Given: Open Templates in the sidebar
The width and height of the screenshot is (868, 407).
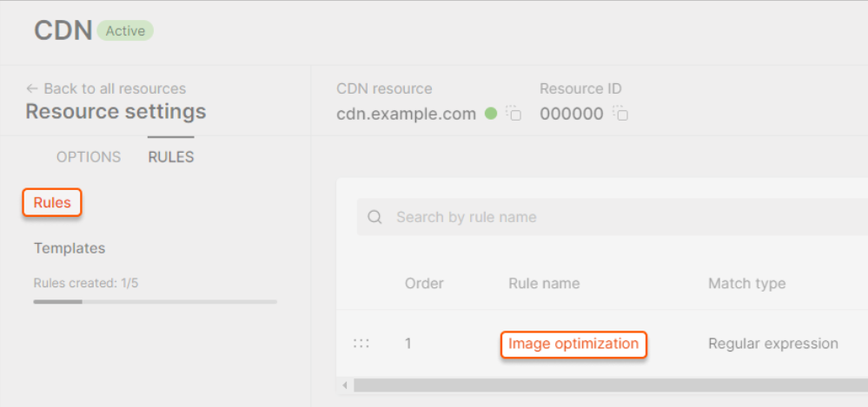Looking at the screenshot, I should pos(70,248).
